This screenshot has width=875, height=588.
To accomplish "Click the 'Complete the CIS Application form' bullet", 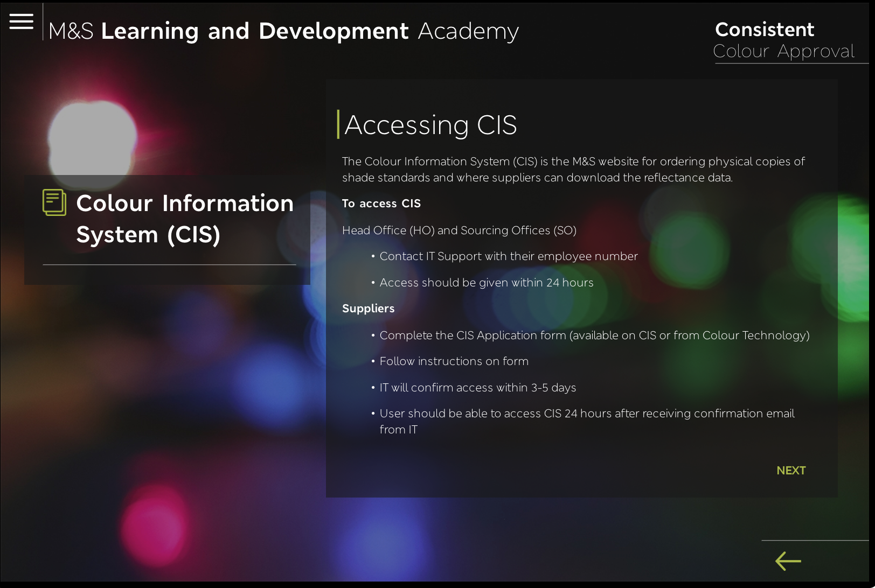I will pos(594,335).
